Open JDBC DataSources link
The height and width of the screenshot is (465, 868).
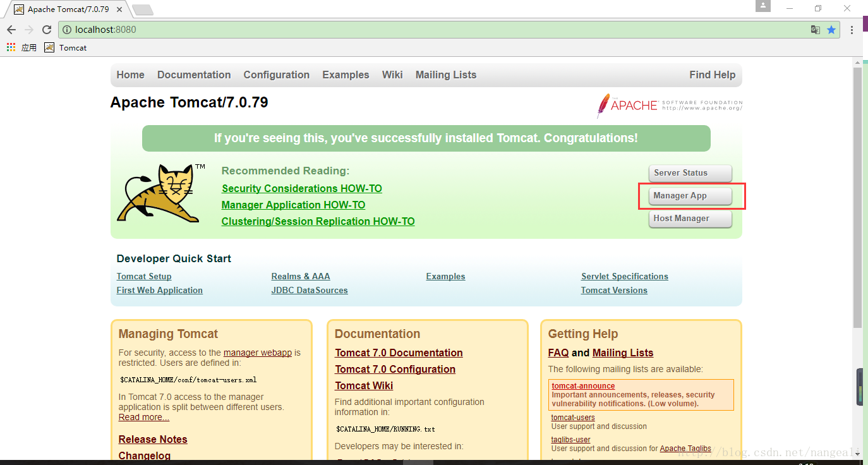[310, 290]
